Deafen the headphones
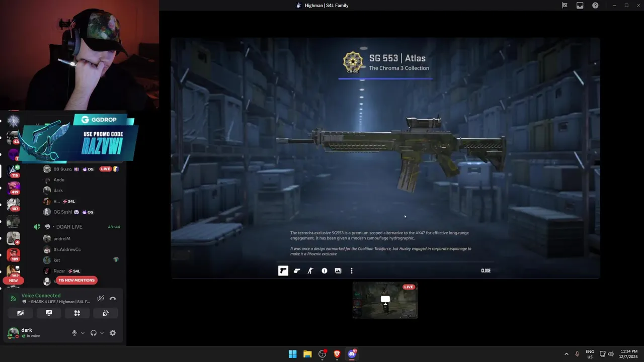Screen dimensions: 644x362 point(94,333)
